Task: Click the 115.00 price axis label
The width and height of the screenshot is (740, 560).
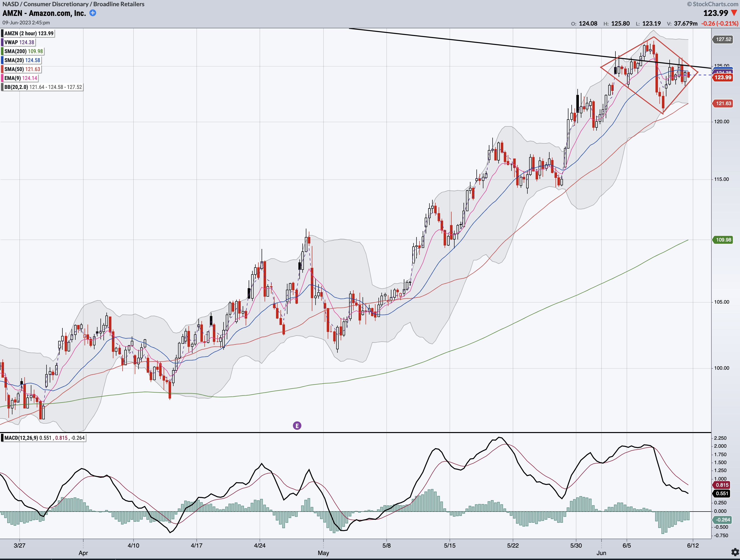Action: tap(722, 180)
